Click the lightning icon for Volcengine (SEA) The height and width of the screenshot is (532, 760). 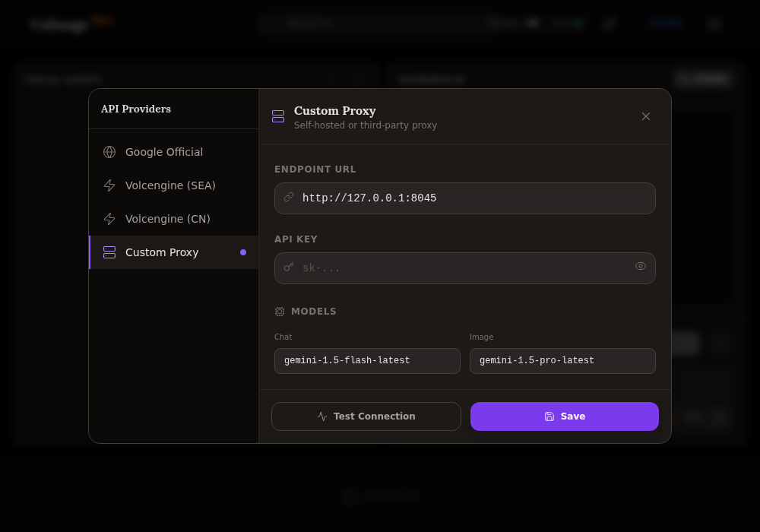tap(109, 185)
